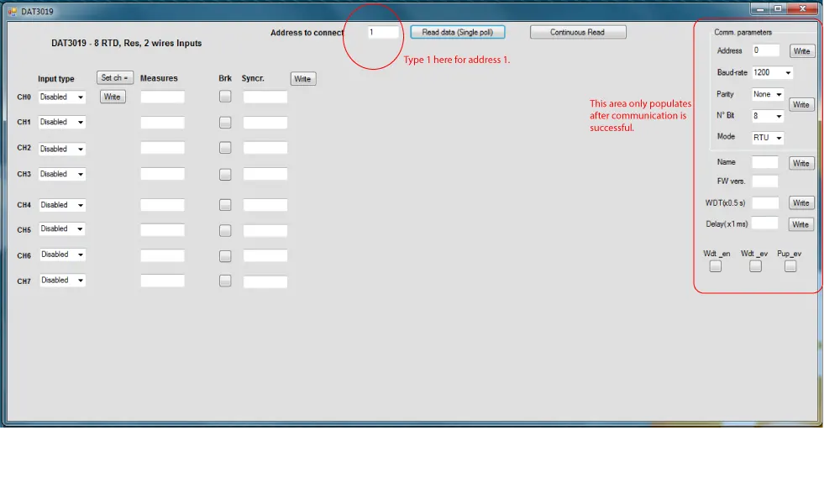This screenshot has width=840, height=504.
Task: Open the CH4 input type dropdown
Action: (62, 205)
